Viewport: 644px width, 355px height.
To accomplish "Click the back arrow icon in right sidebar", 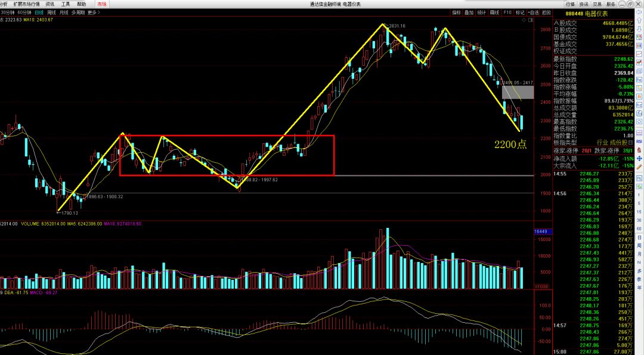I will pos(639,13).
